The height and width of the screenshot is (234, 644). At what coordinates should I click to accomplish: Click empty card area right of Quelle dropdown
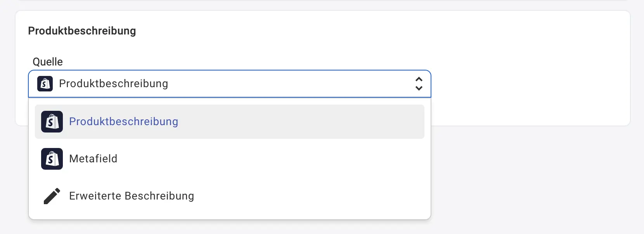[x=528, y=84]
